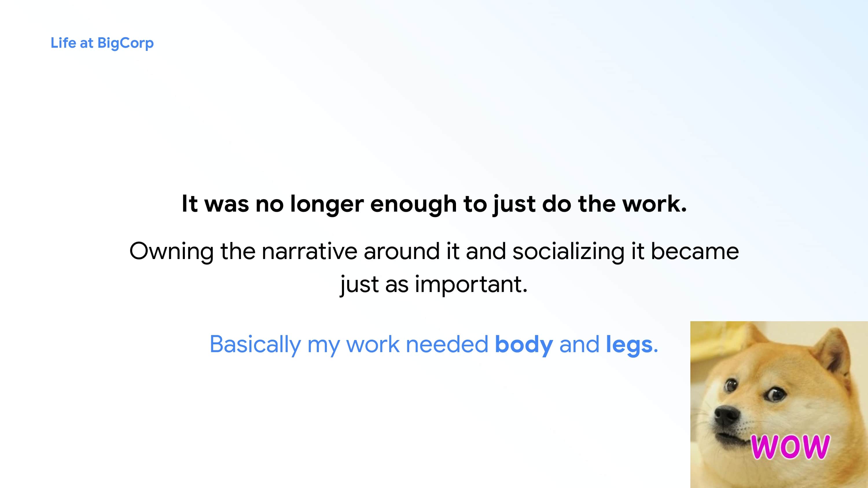868x488 pixels.
Task: Select the word "BigCorp" in the header
Action: click(x=125, y=44)
